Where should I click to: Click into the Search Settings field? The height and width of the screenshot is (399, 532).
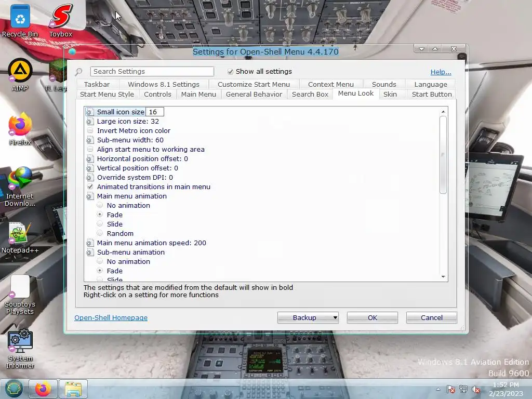point(152,71)
